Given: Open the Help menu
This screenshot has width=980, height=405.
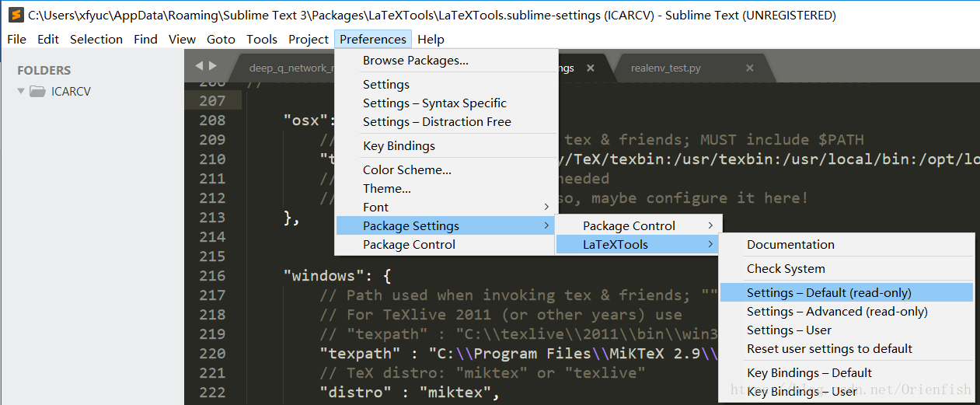Looking at the screenshot, I should click(x=431, y=39).
